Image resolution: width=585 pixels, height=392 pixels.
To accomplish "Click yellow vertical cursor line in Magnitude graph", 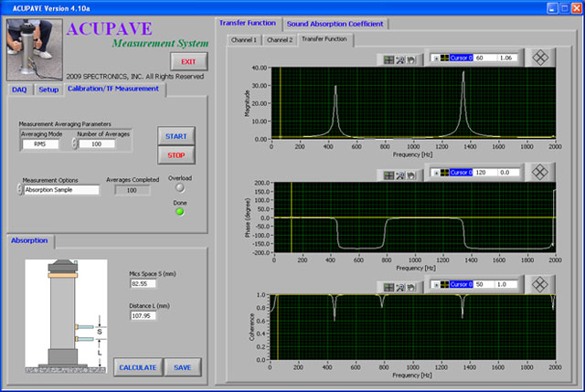I will (281, 103).
